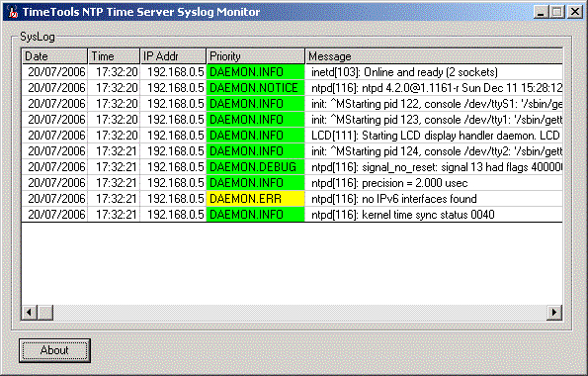Screen dimensions: 588x376
Task: Minimize the Syslog Monitor window
Action: pyautogui.click(x=541, y=12)
